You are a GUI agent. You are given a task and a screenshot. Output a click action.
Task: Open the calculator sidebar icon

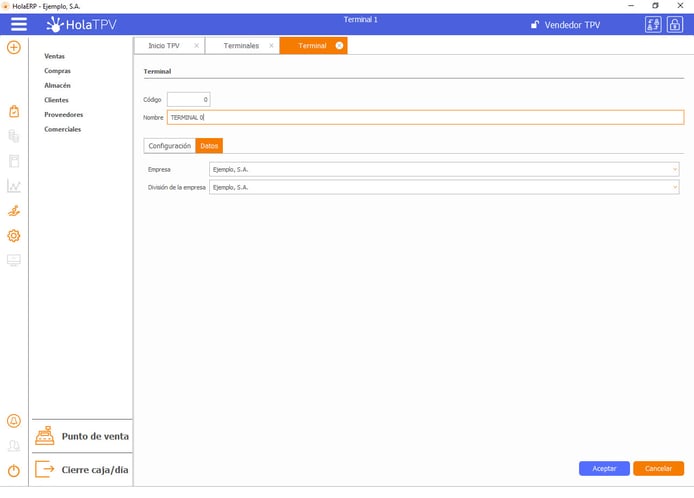pyautogui.click(x=14, y=161)
